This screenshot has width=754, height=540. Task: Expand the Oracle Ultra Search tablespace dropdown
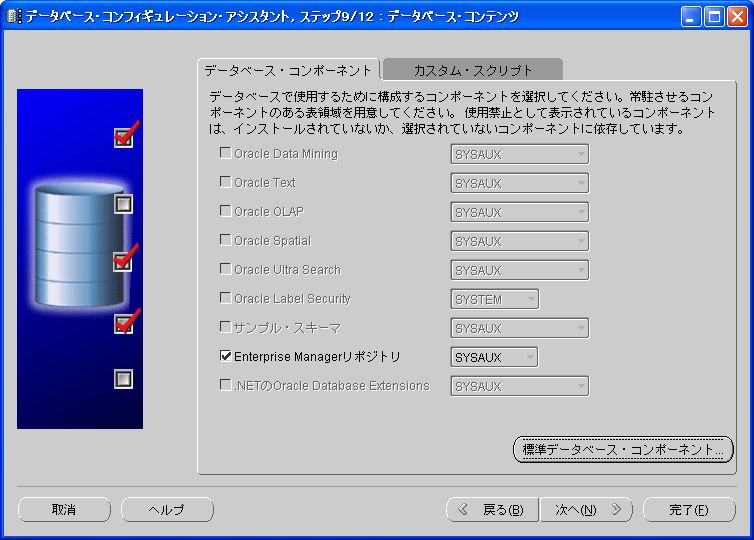pyautogui.click(x=519, y=270)
